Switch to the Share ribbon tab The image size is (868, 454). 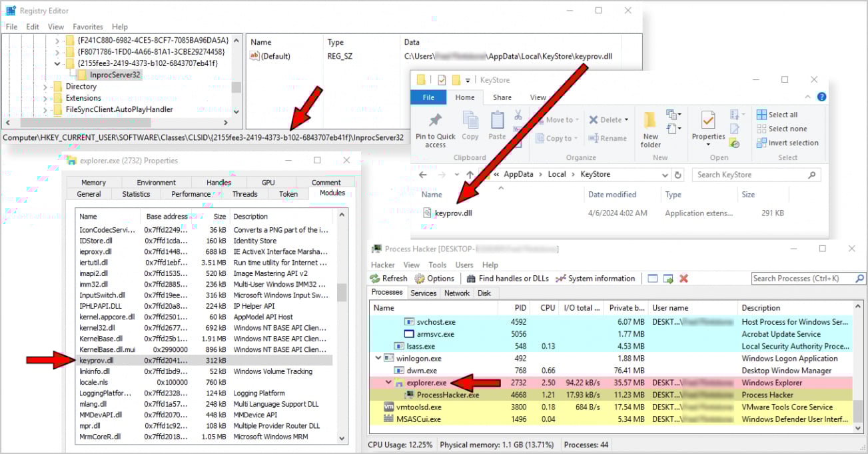[502, 97]
